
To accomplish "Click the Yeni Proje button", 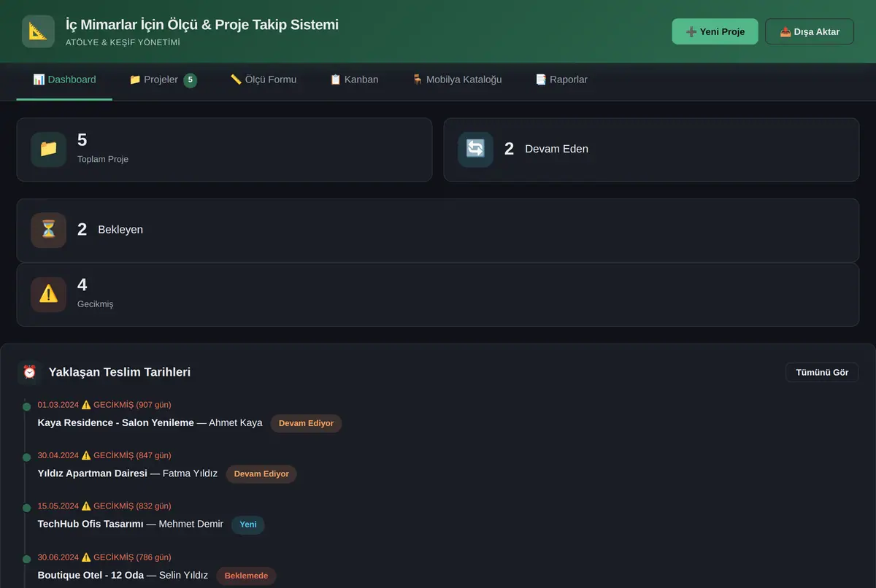I will pyautogui.click(x=715, y=31).
